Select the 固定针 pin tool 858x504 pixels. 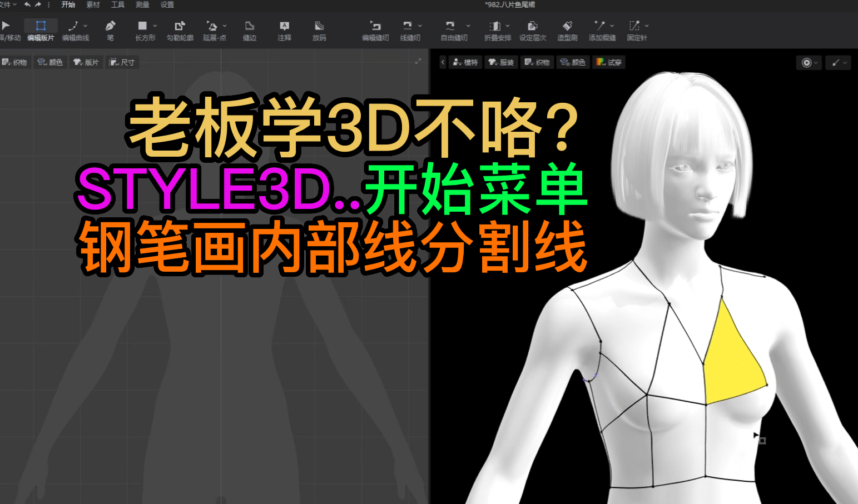[x=637, y=31]
